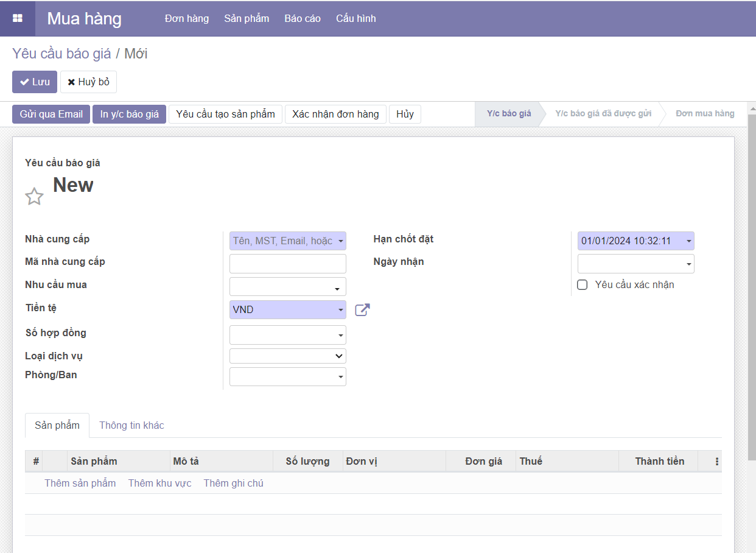Open the apps grid menu icon
Screen dimensions: 756x553
point(18,18)
